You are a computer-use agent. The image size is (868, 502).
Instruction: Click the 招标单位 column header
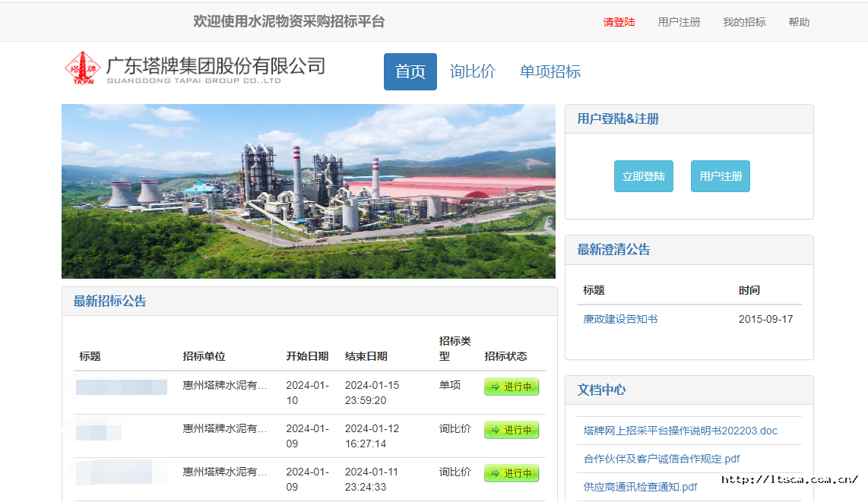pyautogui.click(x=204, y=357)
